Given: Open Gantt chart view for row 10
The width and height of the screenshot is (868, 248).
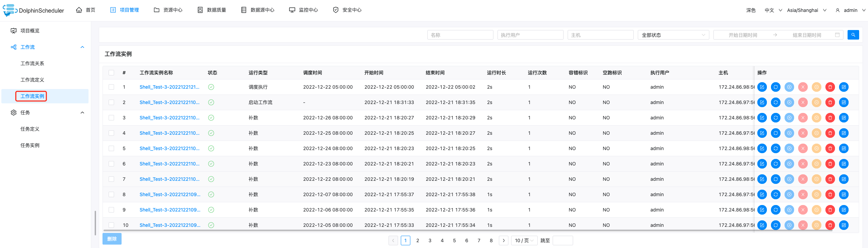Looking at the screenshot, I should 844,225.
